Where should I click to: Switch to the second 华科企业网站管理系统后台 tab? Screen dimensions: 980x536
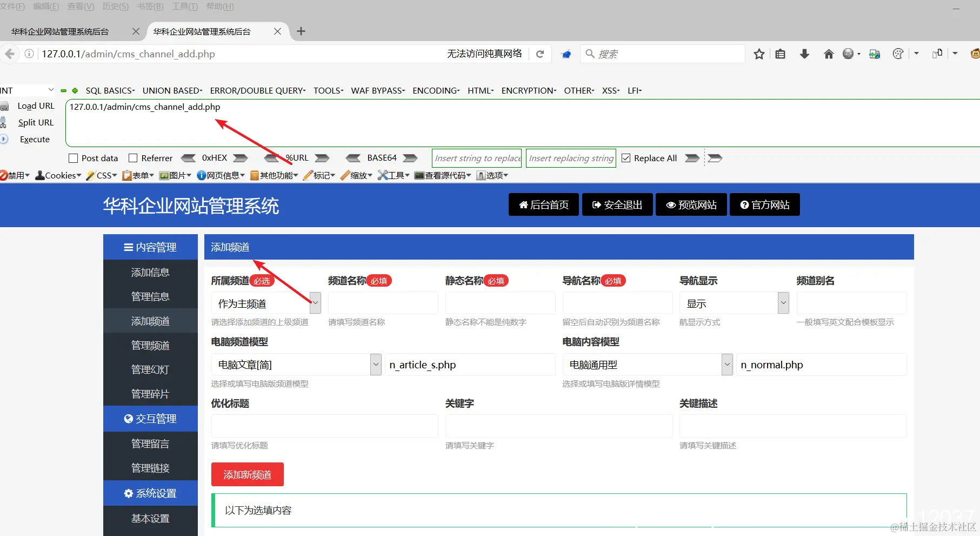coord(201,31)
